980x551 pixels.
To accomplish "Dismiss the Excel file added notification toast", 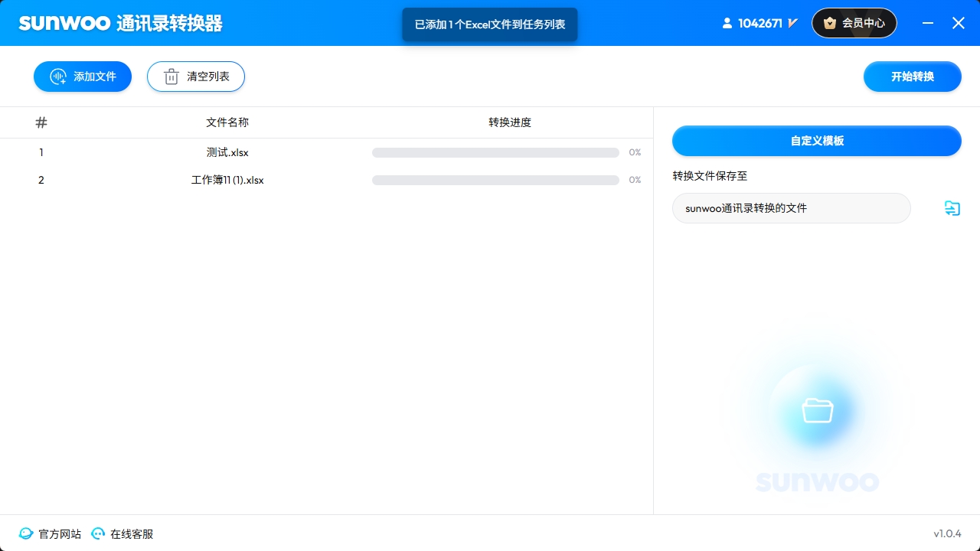I will pyautogui.click(x=490, y=24).
